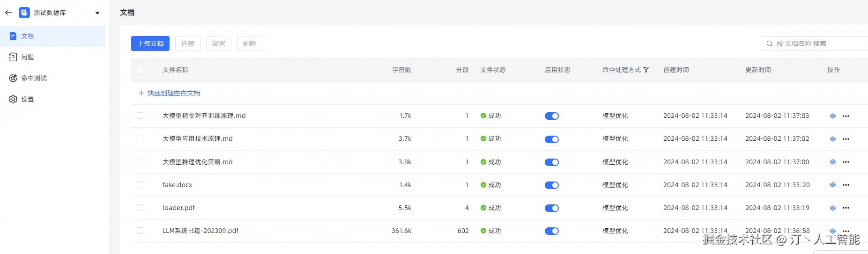Click the generate icon for fake.docx
Image resolution: width=868 pixels, height=254 pixels.
point(832,185)
